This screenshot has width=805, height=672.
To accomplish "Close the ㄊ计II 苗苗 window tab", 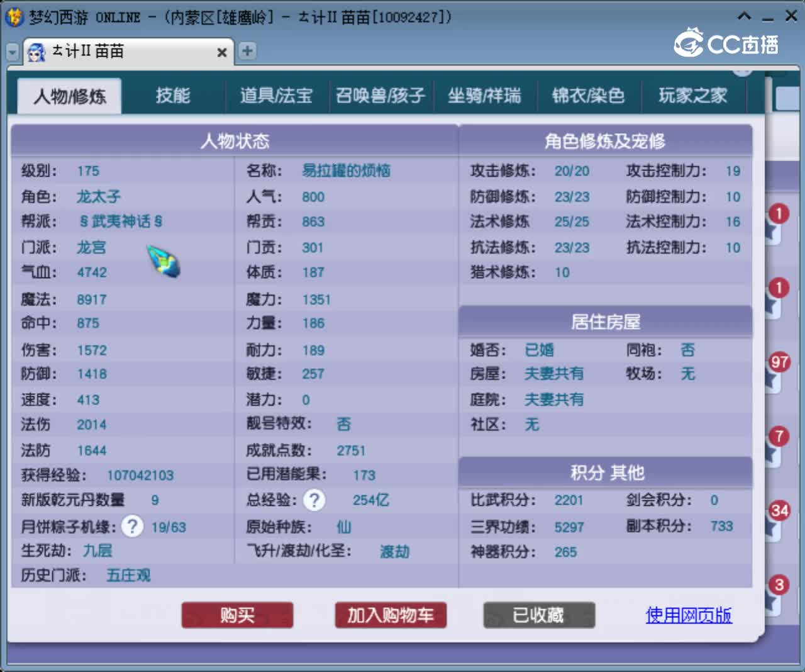I will pos(221,52).
